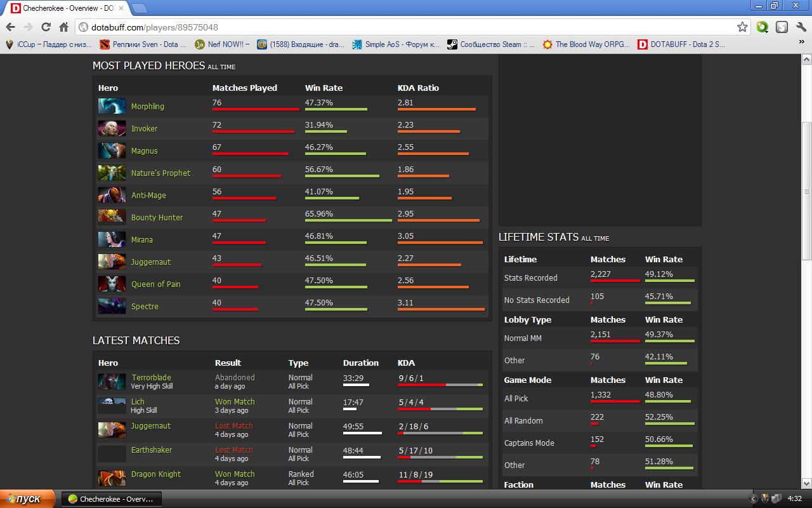Click Bounty Hunter hero portrait
The width and height of the screenshot is (812, 508).
pyautogui.click(x=112, y=217)
